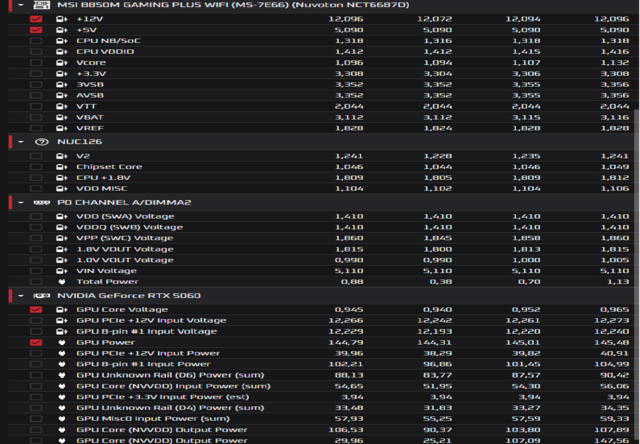
Task: Click the power icon on the GPU Power row
Action: pos(62,342)
